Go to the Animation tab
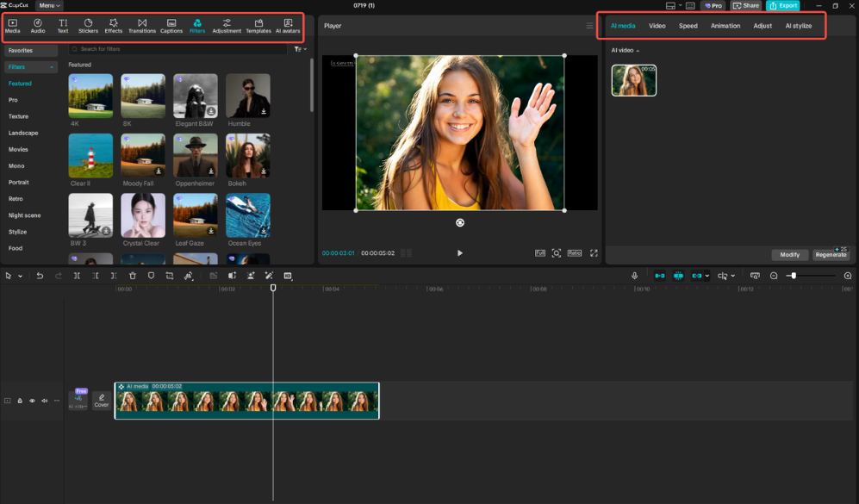The height and width of the screenshot is (504, 859). (x=725, y=26)
